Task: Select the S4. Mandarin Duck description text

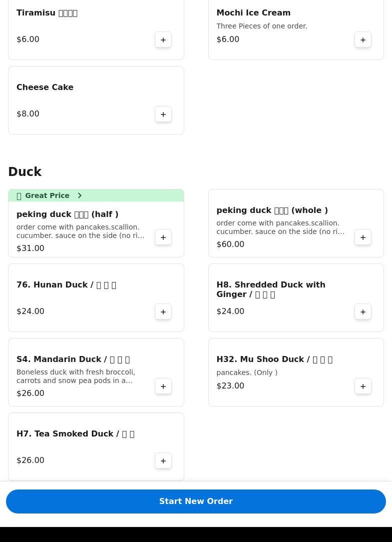Action: coord(76,376)
